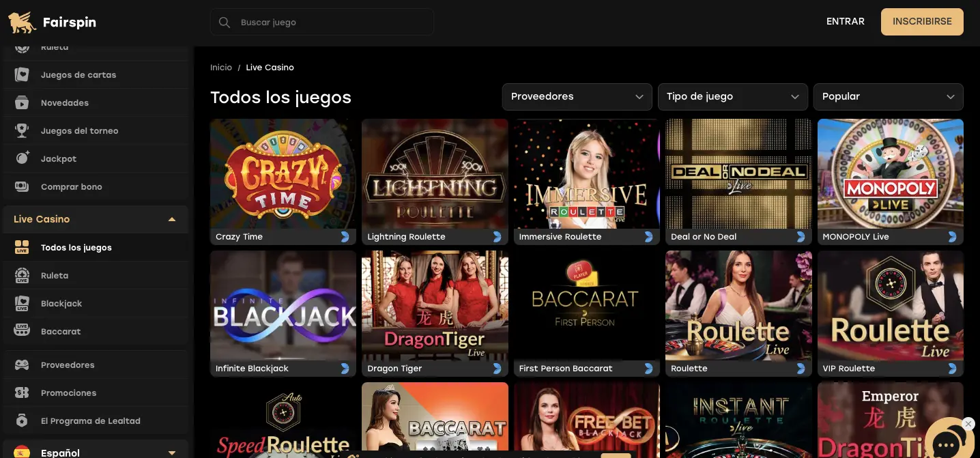Open the Speed Roulette game thumbnail
Screen dimensions: 980x458
283,420
